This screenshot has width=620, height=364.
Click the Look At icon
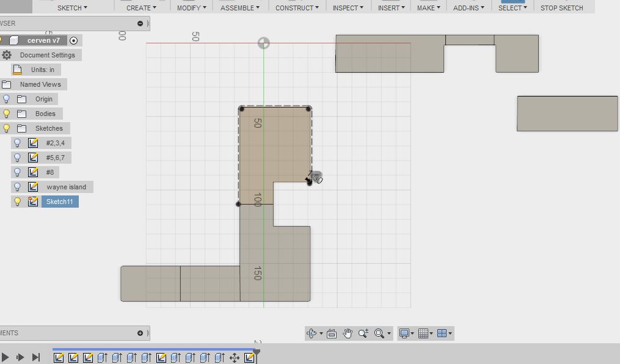[x=331, y=333]
